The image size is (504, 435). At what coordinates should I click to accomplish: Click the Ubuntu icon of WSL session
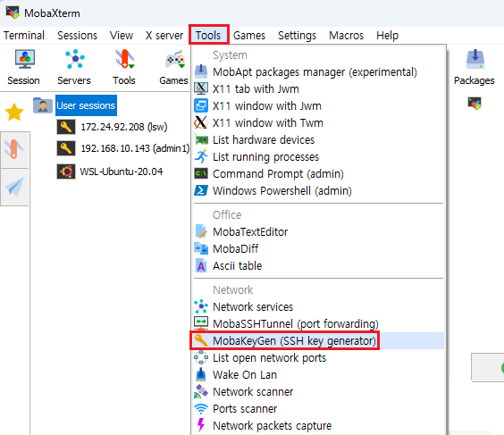[66, 171]
